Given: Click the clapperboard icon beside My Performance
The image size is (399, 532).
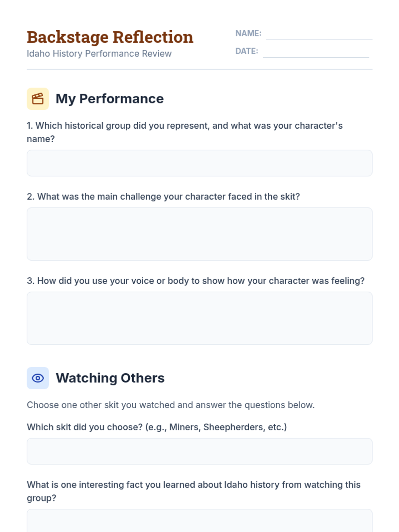Looking at the screenshot, I should click(38, 99).
